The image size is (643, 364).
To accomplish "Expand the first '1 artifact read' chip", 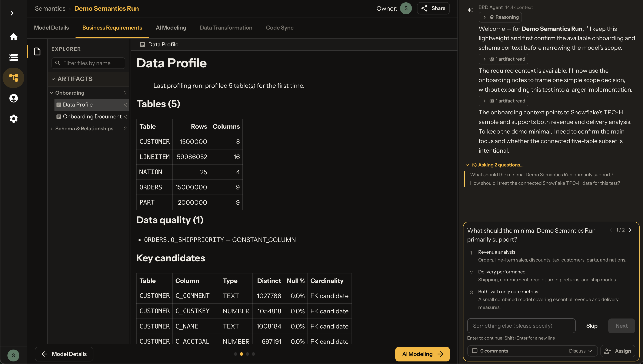I will [x=503, y=59].
